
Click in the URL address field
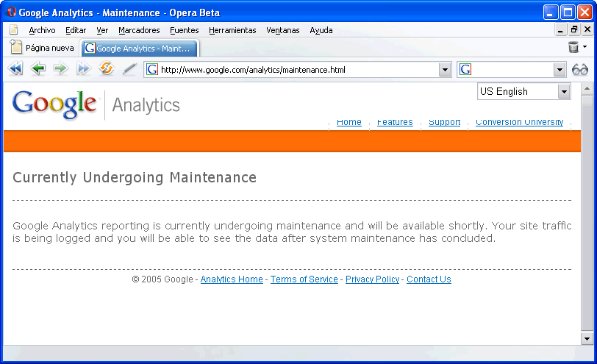pos(298,70)
